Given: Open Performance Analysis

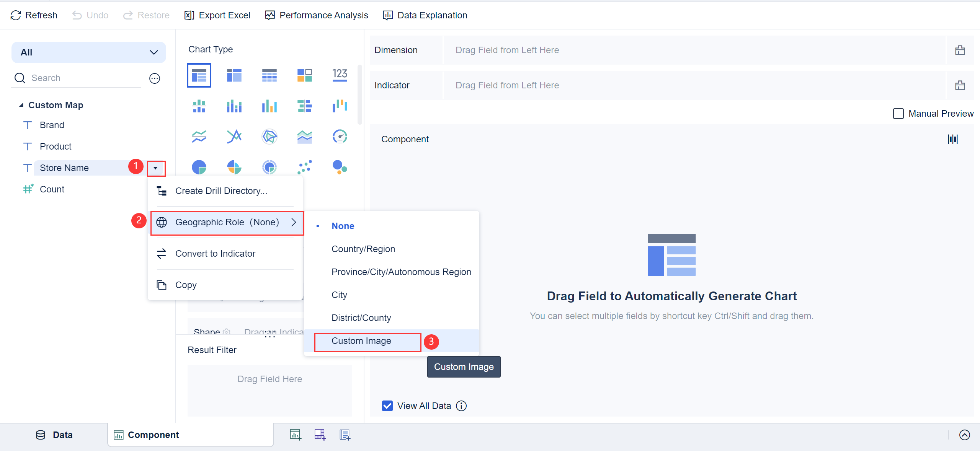Looking at the screenshot, I should 317,15.
